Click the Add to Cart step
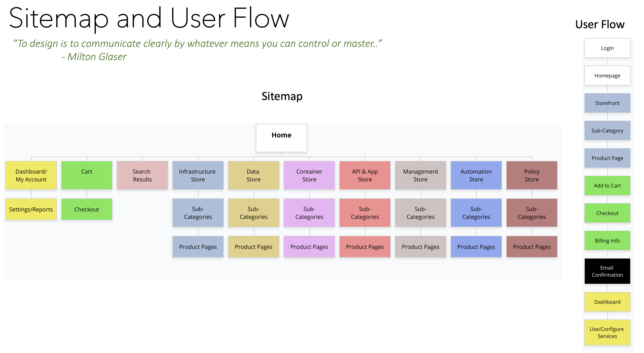Image resolution: width=644 pixels, height=353 pixels. pyautogui.click(x=607, y=185)
